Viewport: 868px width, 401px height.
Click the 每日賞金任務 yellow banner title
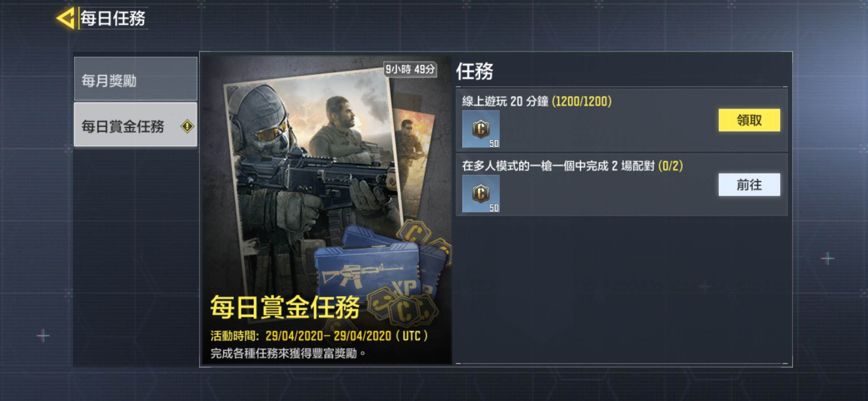(x=285, y=307)
